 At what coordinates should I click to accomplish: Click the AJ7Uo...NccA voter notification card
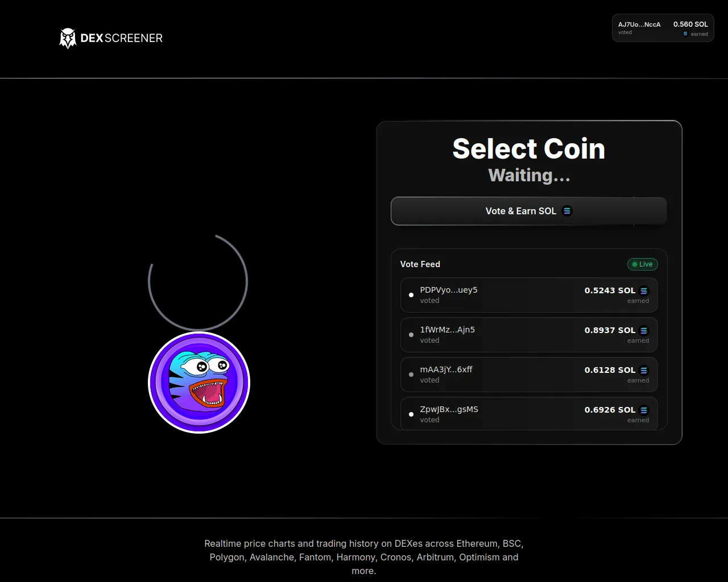(x=663, y=28)
